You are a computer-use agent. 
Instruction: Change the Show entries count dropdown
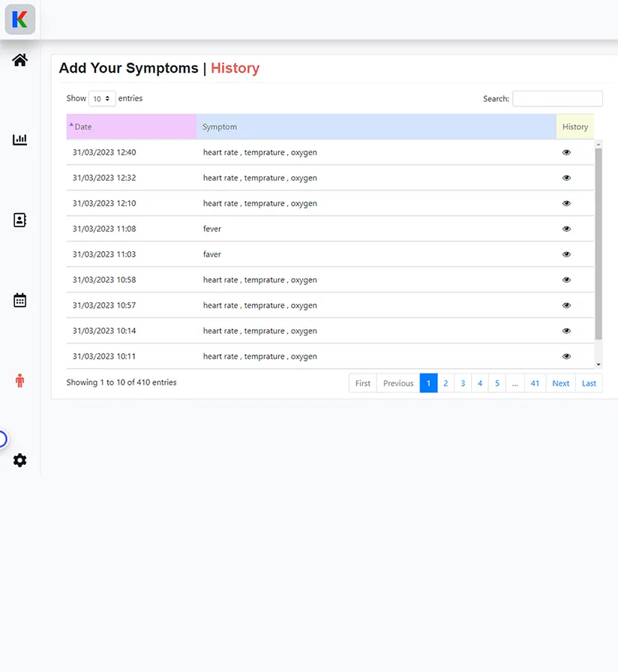(x=101, y=98)
